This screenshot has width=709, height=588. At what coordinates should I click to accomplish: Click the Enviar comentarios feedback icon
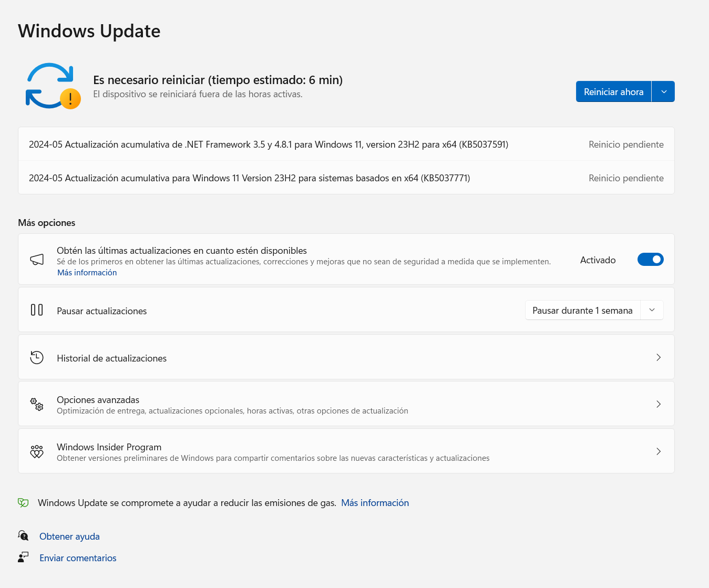point(23,558)
